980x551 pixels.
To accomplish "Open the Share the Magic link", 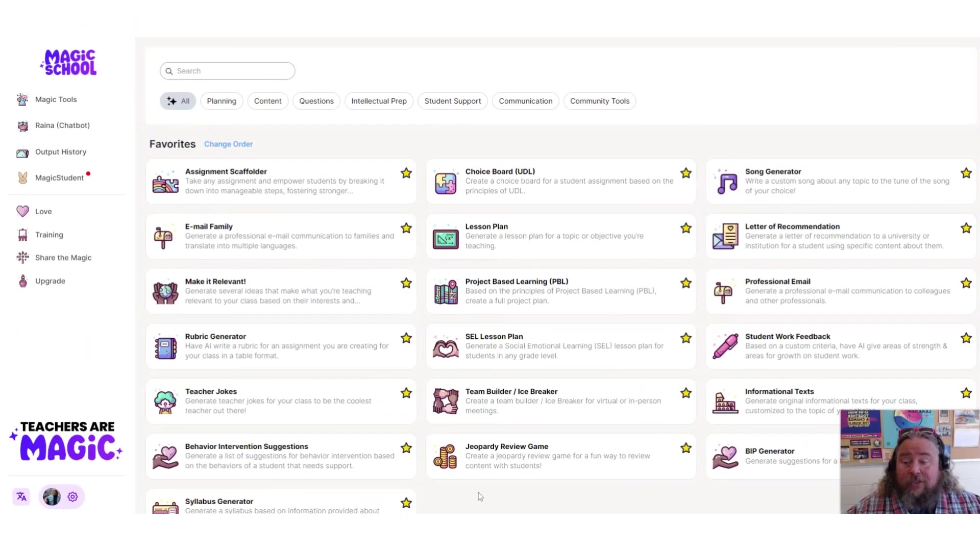I will click(x=63, y=258).
